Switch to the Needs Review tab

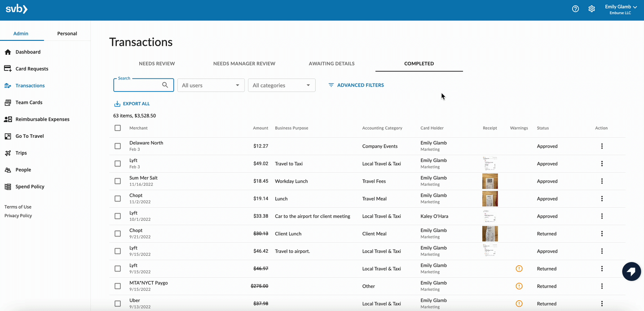[x=157, y=64]
